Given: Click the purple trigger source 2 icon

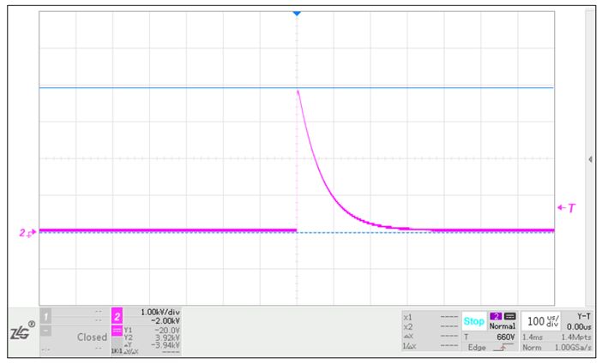Looking at the screenshot, I should (x=495, y=317).
